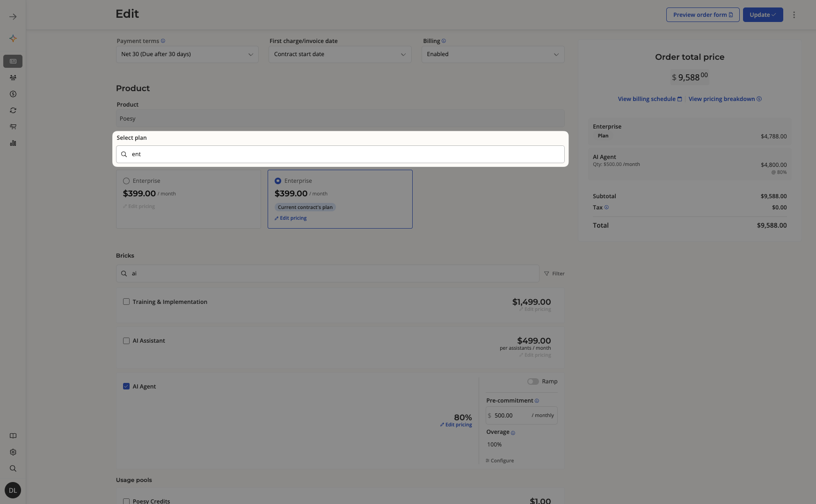This screenshot has width=816, height=504.
Task: Open the bar chart analytics icon
Action: pos(13,143)
